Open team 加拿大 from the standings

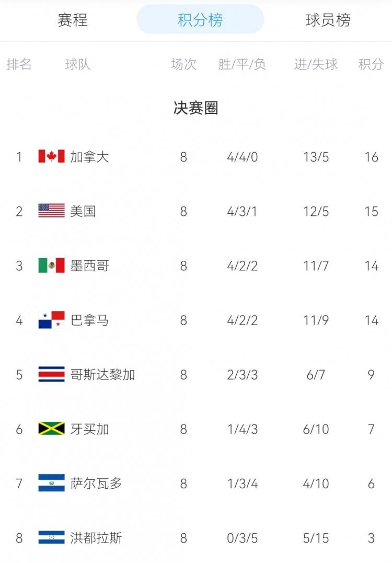[89, 157]
